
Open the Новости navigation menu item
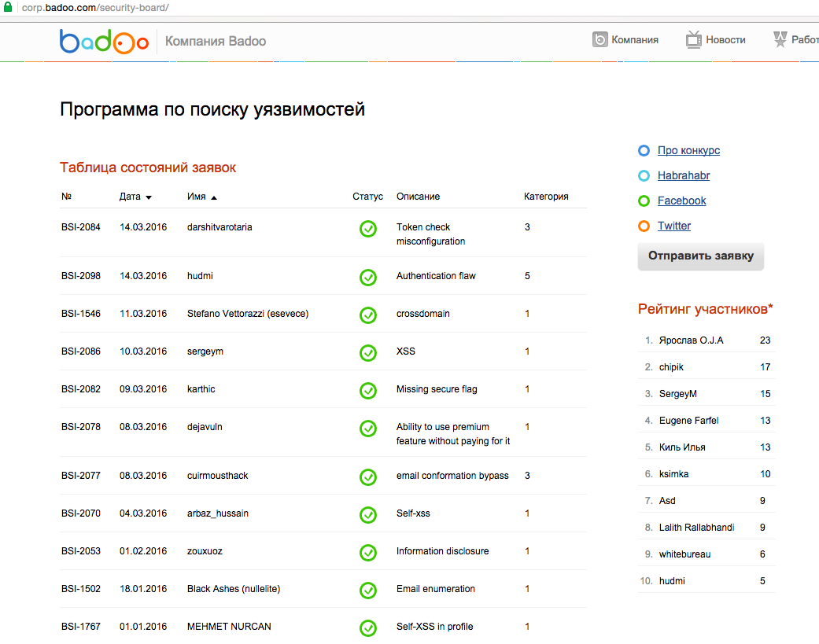pyautogui.click(x=725, y=39)
